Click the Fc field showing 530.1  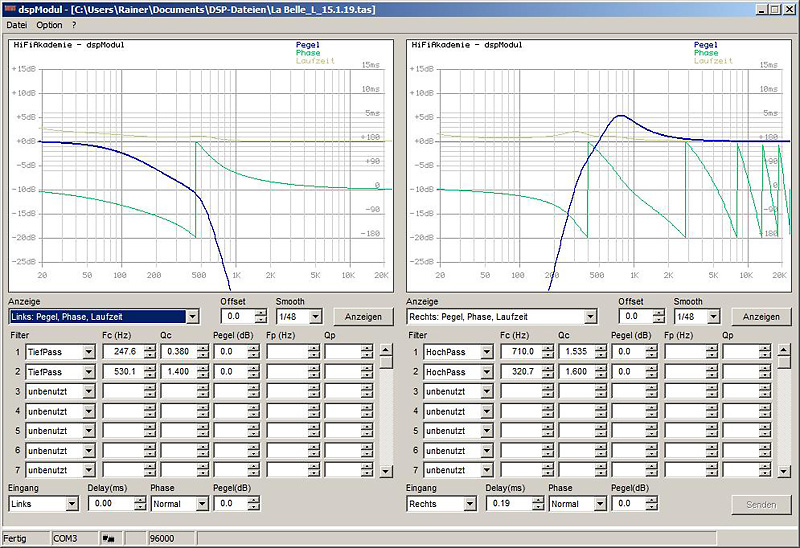click(122, 372)
